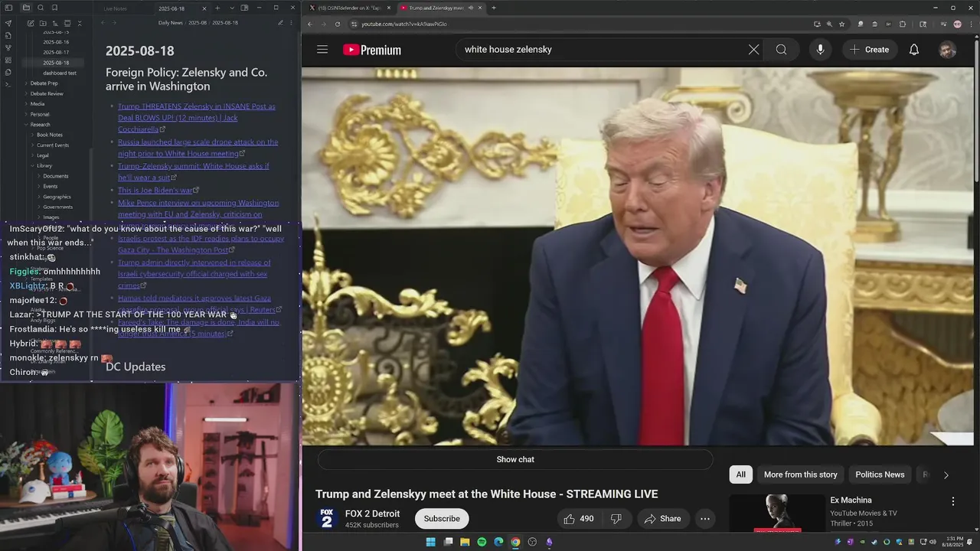Viewport: 980px width, 551px height.
Task: Open the Windows Start button
Action: 430,542
